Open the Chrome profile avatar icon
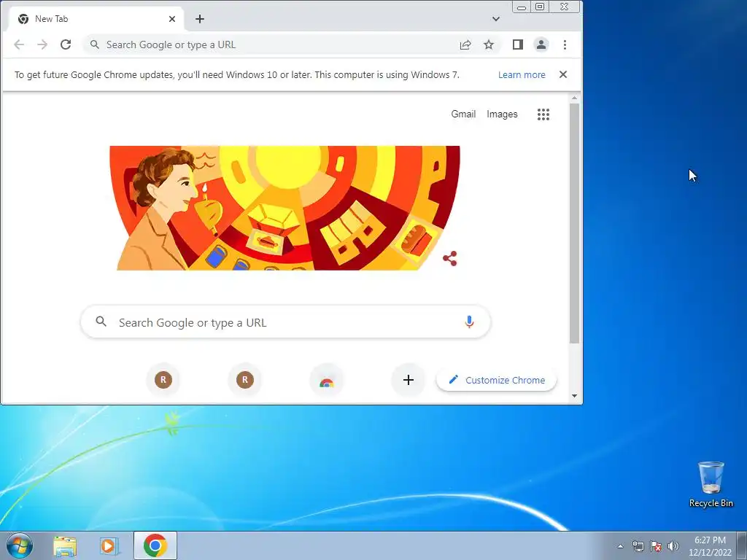 pyautogui.click(x=541, y=44)
